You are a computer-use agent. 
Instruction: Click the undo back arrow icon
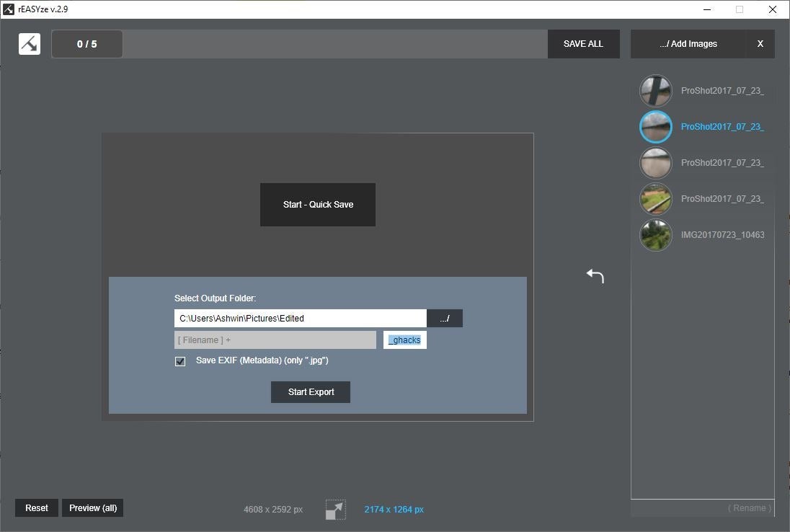pyautogui.click(x=595, y=275)
